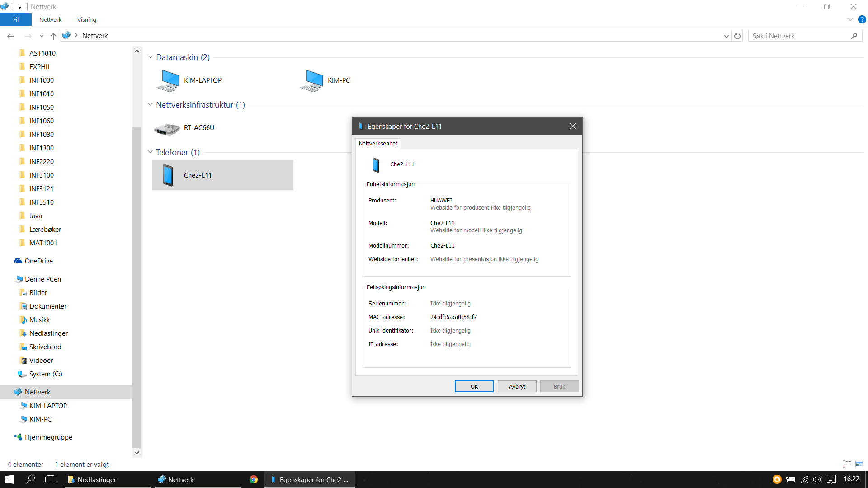Open taskbar search
The image size is (868, 488).
coord(30,479)
